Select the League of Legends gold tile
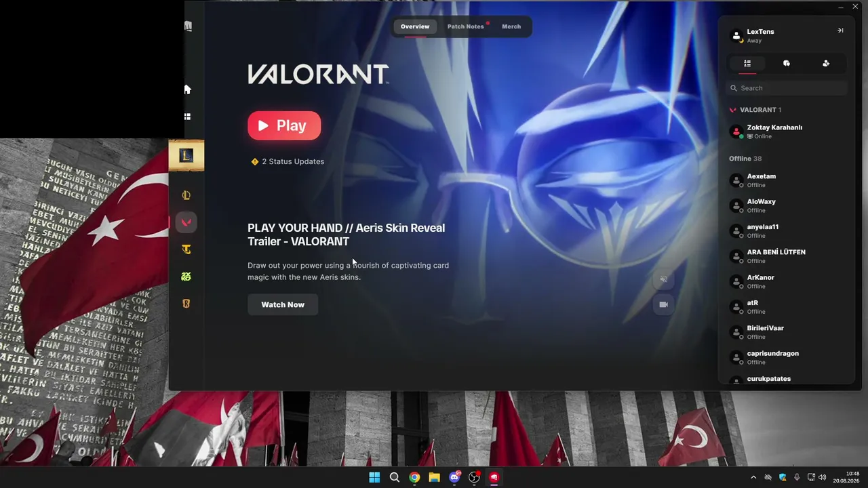Image resolution: width=868 pixels, height=488 pixels. coord(186,156)
